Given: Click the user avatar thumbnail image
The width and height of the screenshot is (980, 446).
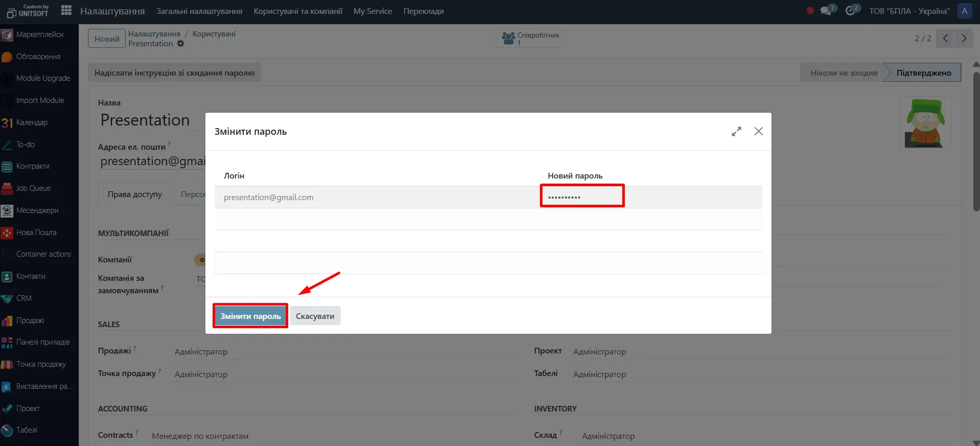Looking at the screenshot, I should 925,122.
